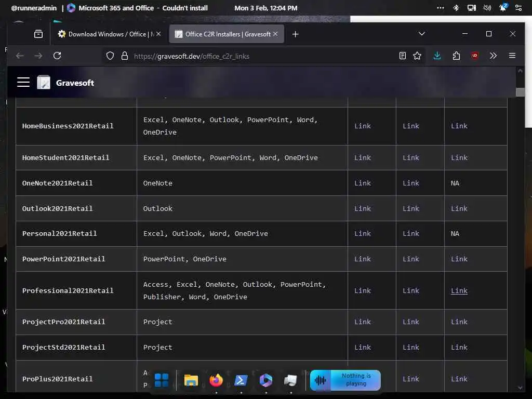Go back to the previous page
Image resolution: width=532 pixels, height=399 pixels.
tap(20, 56)
